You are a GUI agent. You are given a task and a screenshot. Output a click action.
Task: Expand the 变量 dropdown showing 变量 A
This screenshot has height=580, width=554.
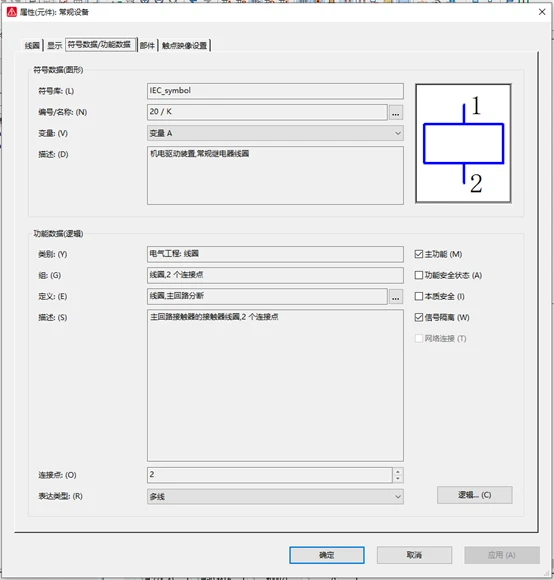(275, 133)
